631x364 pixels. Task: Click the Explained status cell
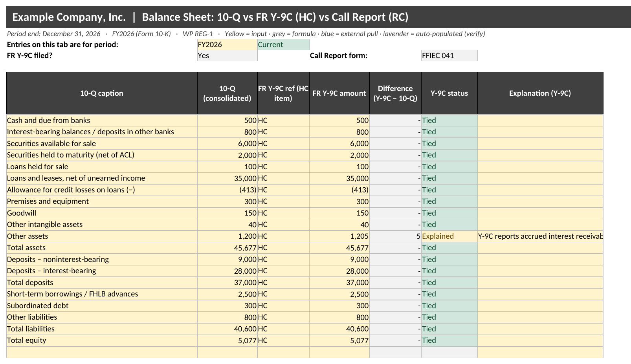(449, 236)
